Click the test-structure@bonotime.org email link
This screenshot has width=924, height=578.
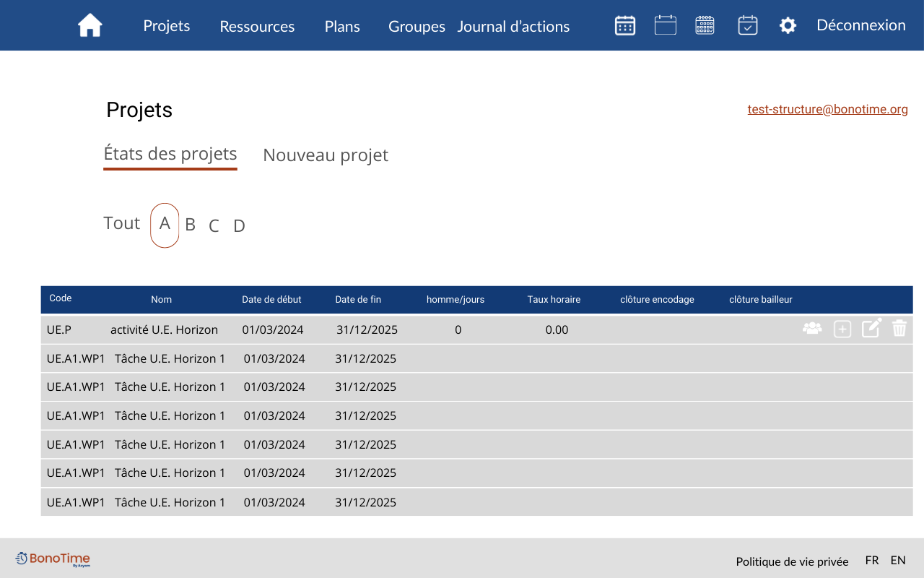827,110
